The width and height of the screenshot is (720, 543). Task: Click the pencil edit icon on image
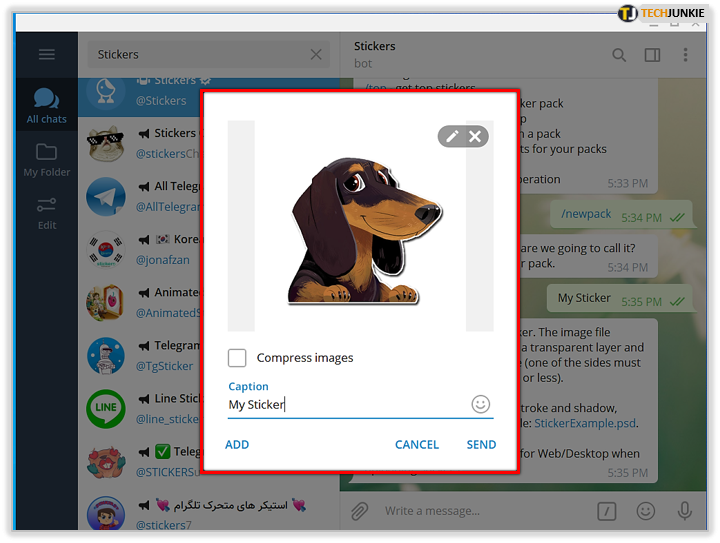452,136
